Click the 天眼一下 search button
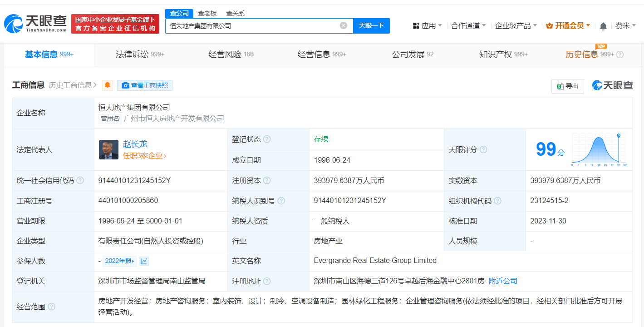644x327 pixels. pyautogui.click(x=371, y=25)
